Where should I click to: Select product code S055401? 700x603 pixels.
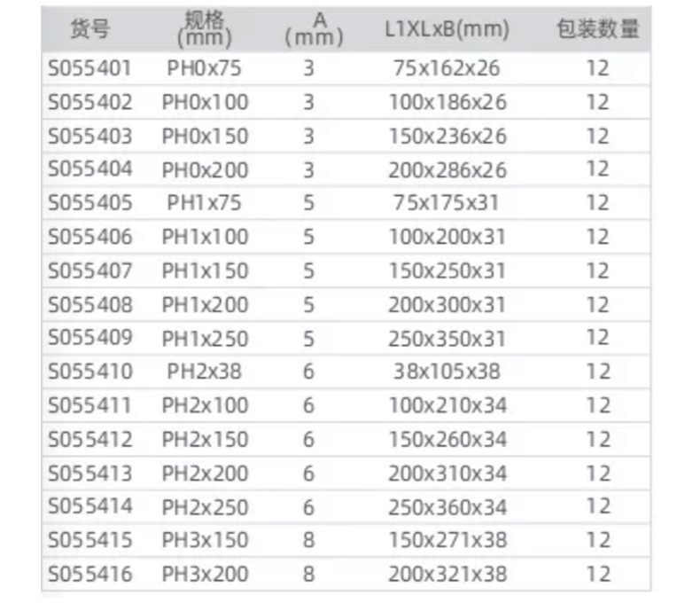coord(89,68)
